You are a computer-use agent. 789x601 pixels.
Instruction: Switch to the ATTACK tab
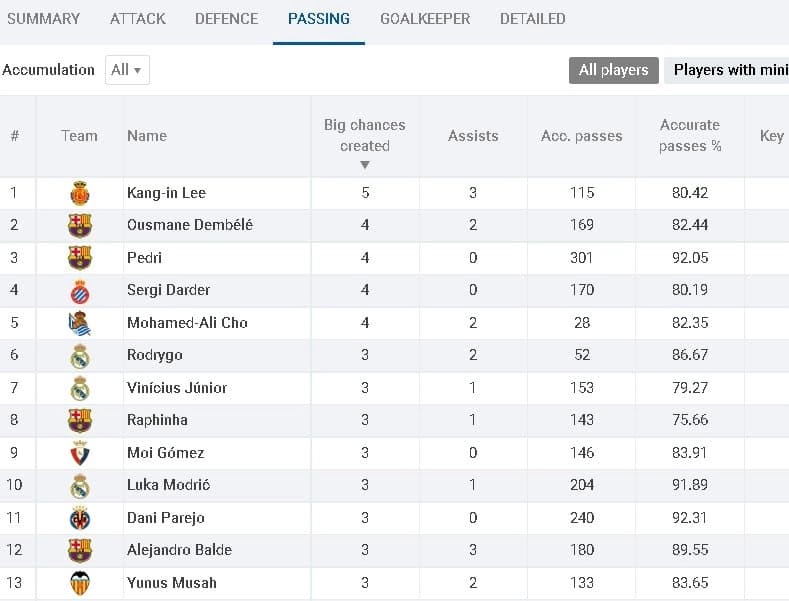(137, 19)
